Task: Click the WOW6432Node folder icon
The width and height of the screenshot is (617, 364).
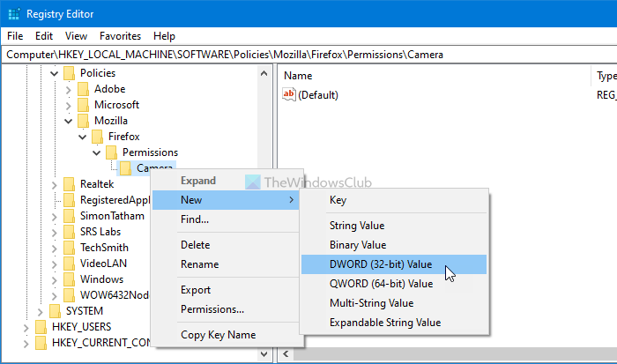Action: coord(69,294)
